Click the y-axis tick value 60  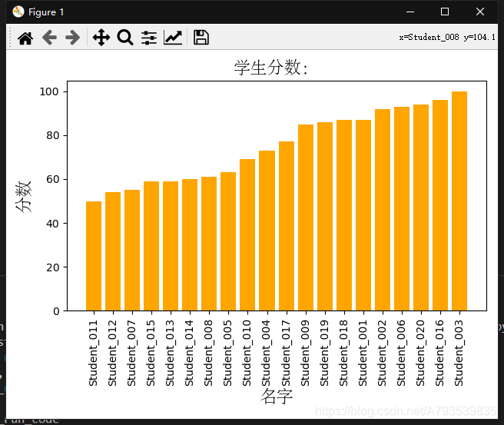tap(52, 179)
